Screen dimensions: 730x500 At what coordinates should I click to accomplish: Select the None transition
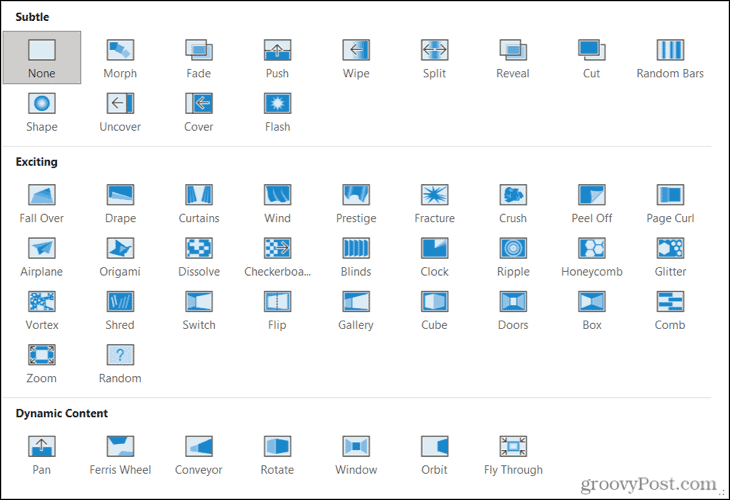click(42, 58)
